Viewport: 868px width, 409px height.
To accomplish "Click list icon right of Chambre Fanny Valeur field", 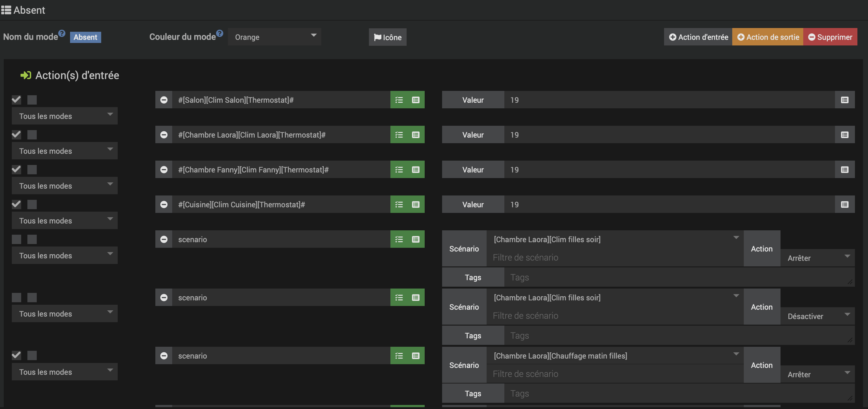I will (x=844, y=169).
